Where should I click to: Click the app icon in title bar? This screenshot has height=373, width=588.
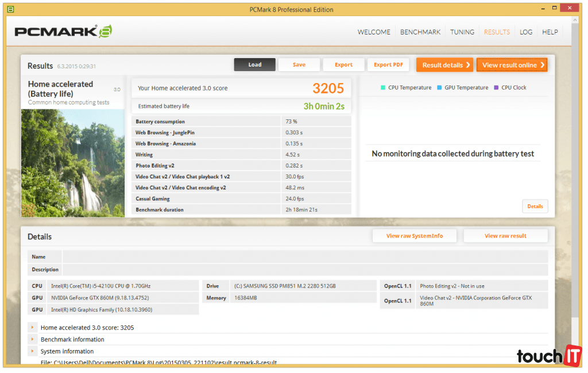pyautogui.click(x=10, y=9)
